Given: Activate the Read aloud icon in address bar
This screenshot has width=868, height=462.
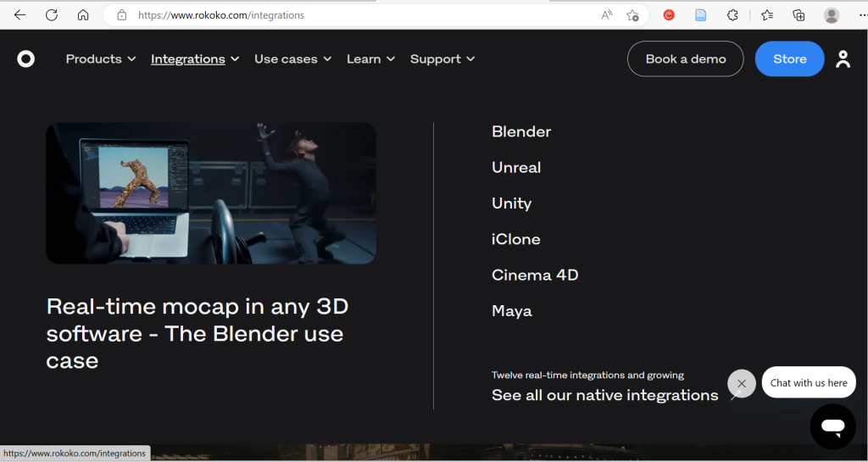Looking at the screenshot, I should (607, 15).
